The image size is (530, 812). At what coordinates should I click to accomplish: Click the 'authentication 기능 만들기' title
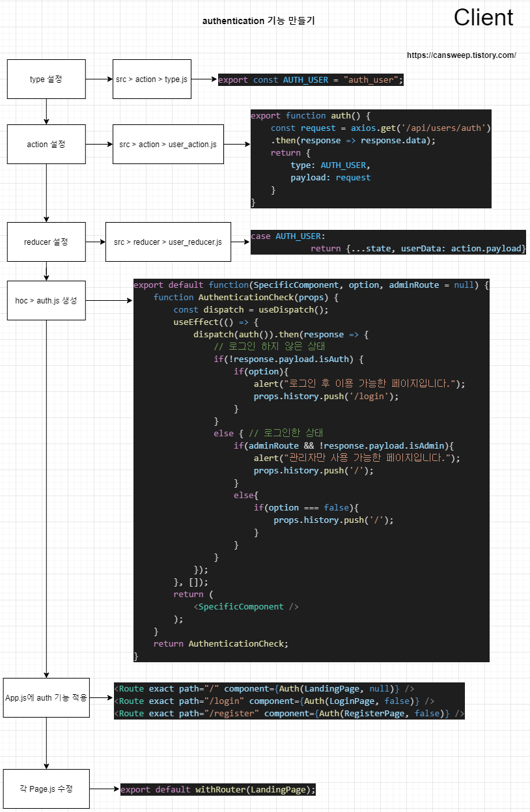pyautogui.click(x=258, y=21)
